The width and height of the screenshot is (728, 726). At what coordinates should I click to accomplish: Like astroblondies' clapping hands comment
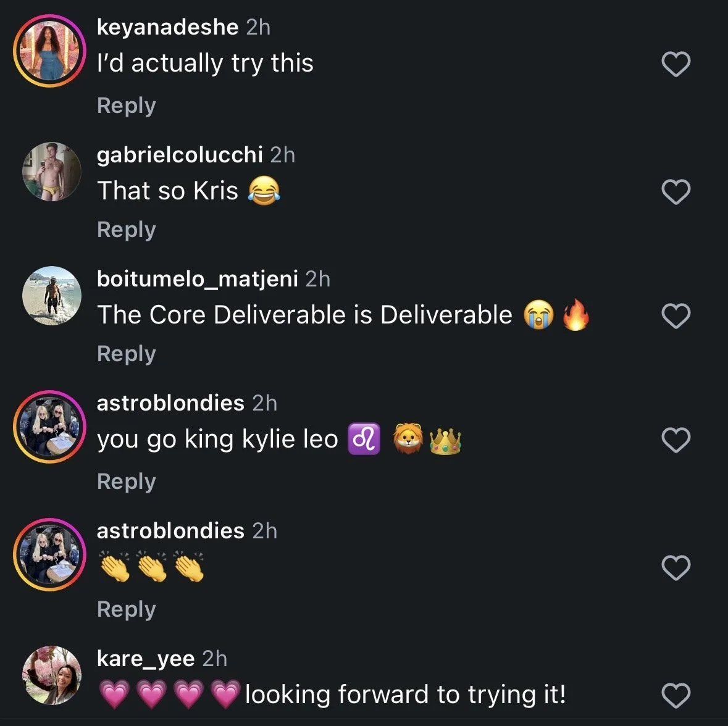point(676,568)
